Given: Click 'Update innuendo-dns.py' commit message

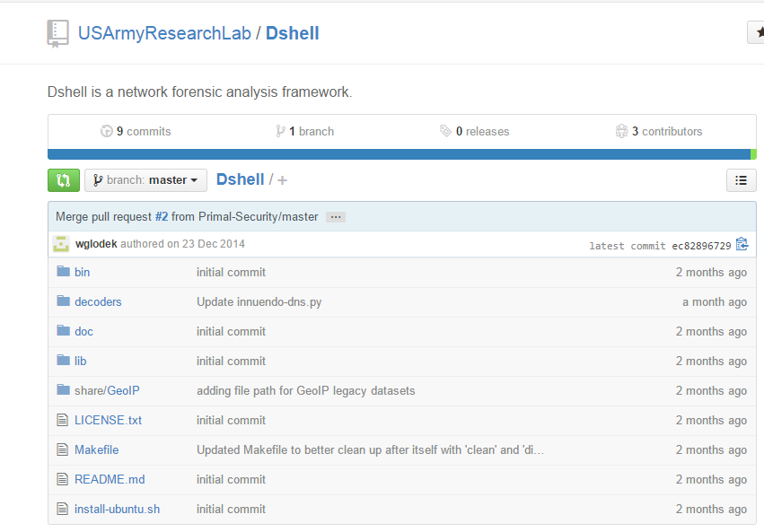Looking at the screenshot, I should (x=259, y=301).
